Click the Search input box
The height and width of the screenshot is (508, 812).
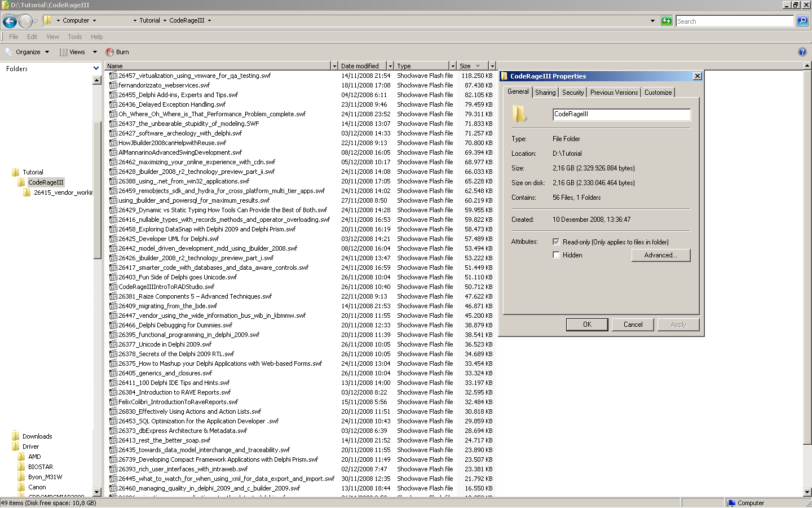click(x=735, y=21)
